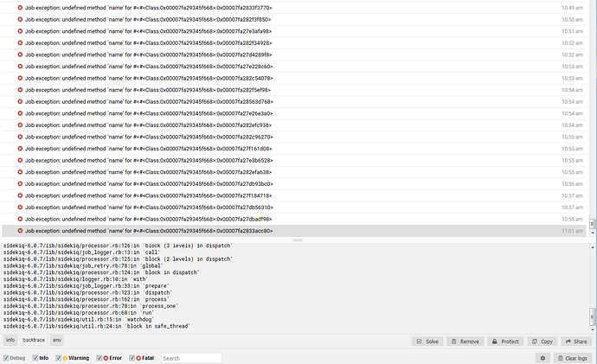This screenshot has height=364, width=597.
Task: Click the error icon of the 0x00007fa2833f3770 entry
Action: click(20, 8)
